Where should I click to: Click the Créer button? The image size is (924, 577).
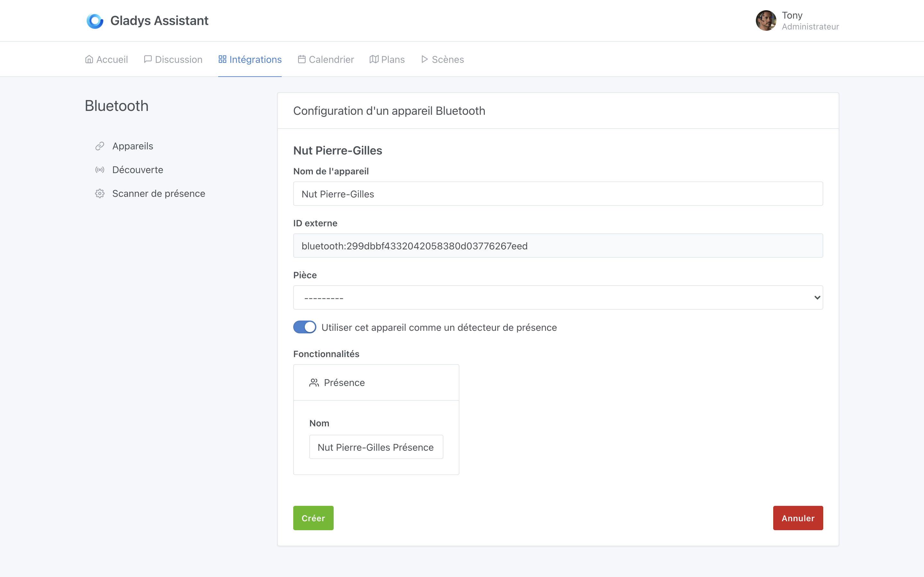[x=313, y=518]
